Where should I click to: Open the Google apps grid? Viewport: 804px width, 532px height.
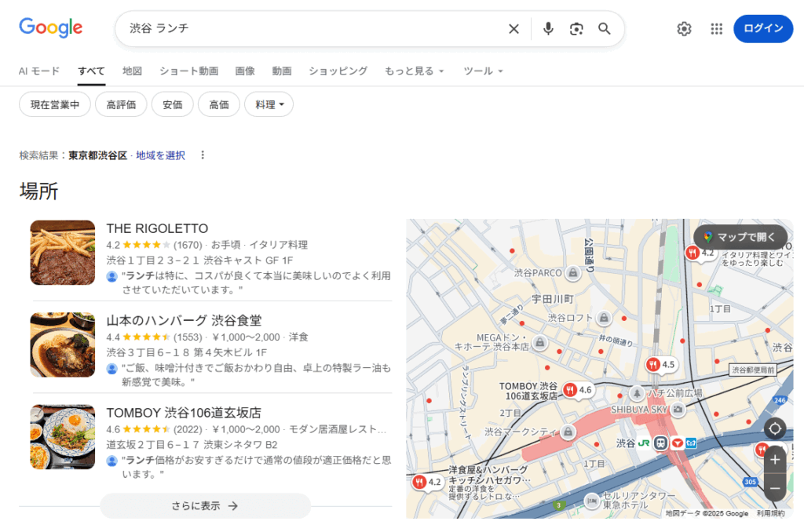(x=716, y=29)
